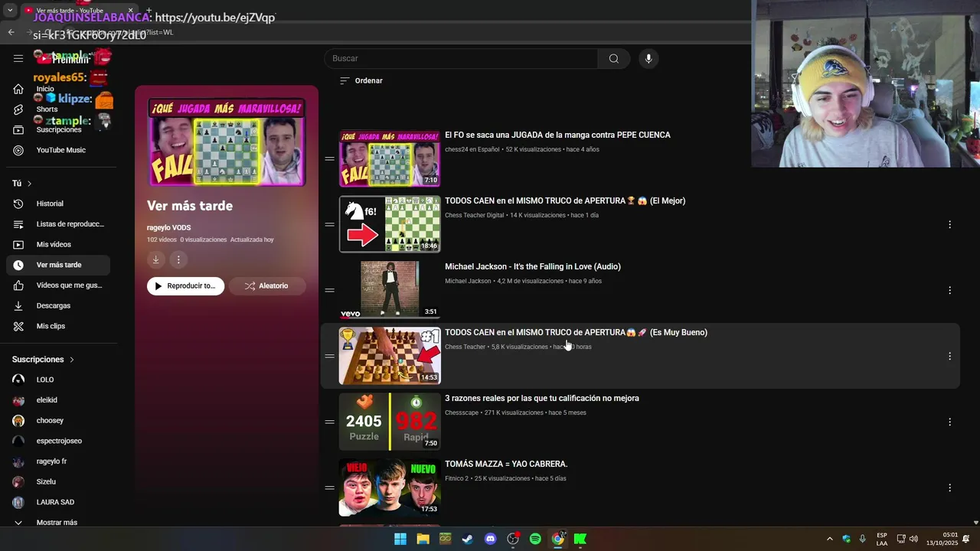The image size is (980, 551).
Task: Open TOMÁS MAZZA video thumbnail
Action: 390,487
